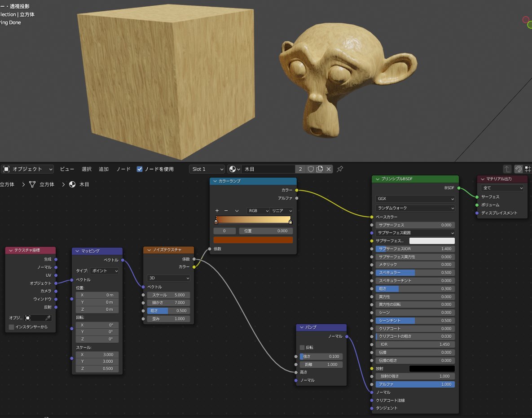Collapse the ノイズテクスチャ node
Screen dimensions: 532x418
click(149, 250)
